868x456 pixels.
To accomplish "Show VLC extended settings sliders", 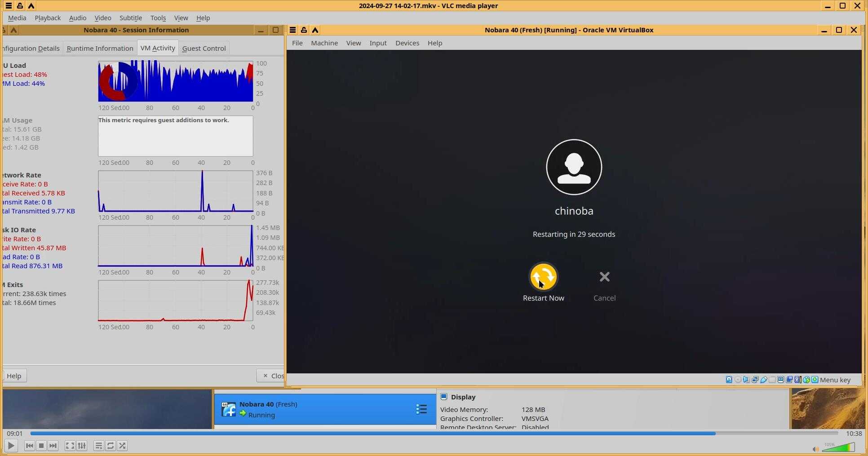I will tap(82, 446).
